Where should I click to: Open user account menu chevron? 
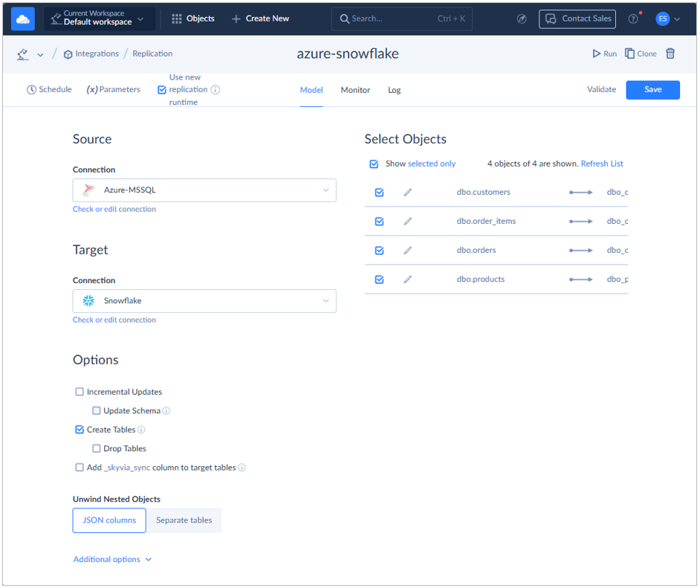[677, 19]
